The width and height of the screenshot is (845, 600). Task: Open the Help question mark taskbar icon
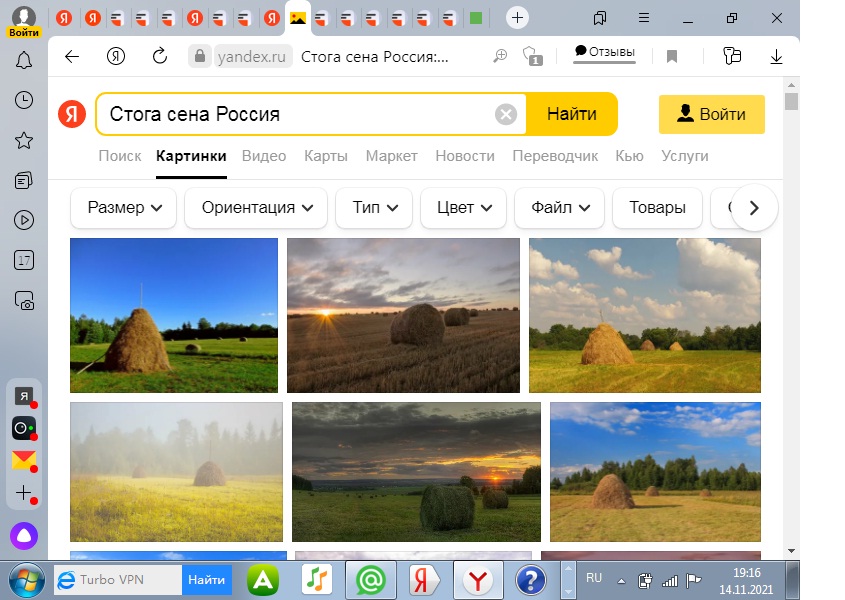pyautogui.click(x=531, y=580)
